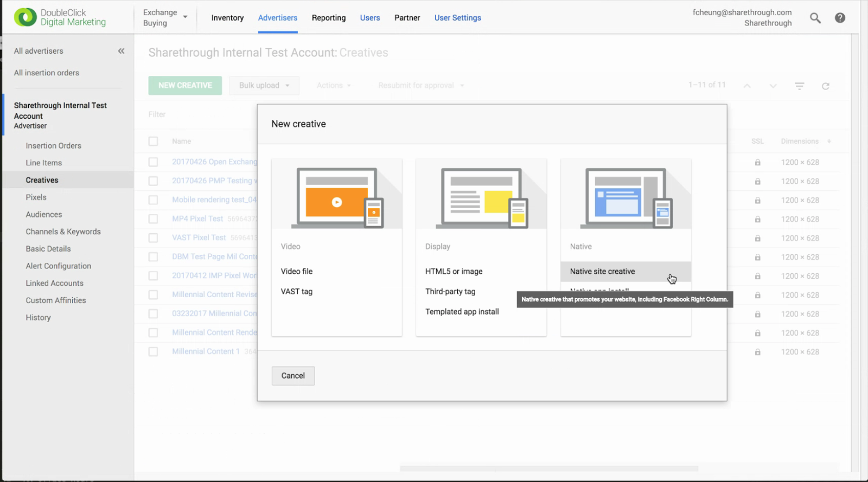
Task: Choose Native site creative option
Action: [x=602, y=272]
